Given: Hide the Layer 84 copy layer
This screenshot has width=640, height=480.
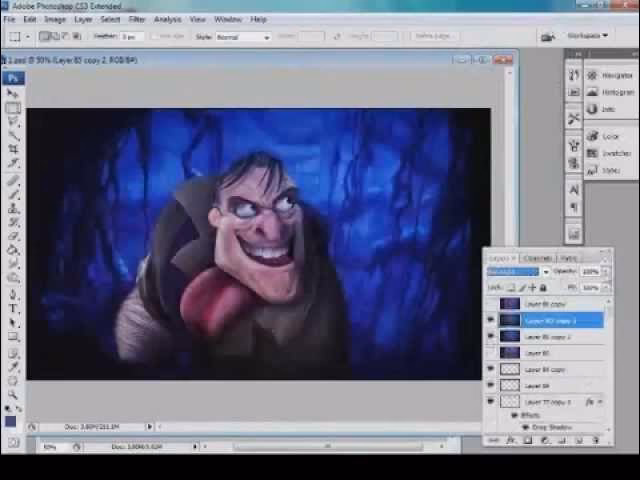Looking at the screenshot, I should coord(491,369).
